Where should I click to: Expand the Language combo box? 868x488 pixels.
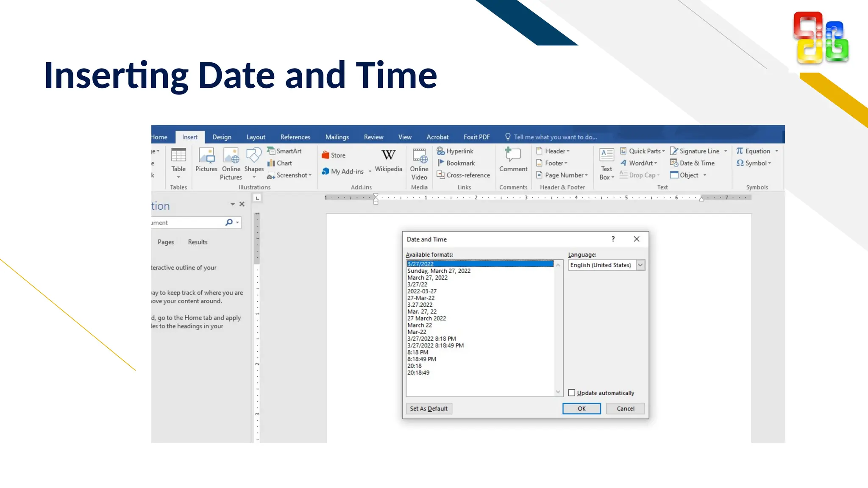point(640,265)
